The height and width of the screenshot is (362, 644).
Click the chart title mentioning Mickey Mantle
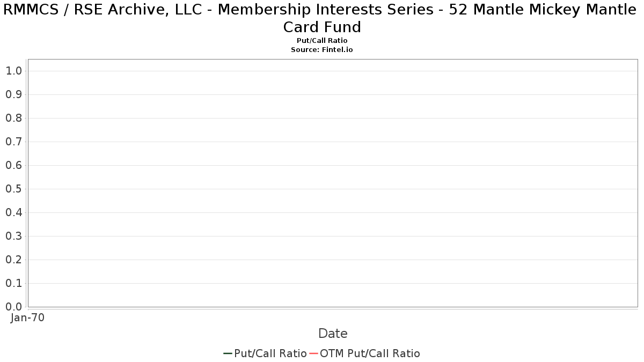point(322,18)
